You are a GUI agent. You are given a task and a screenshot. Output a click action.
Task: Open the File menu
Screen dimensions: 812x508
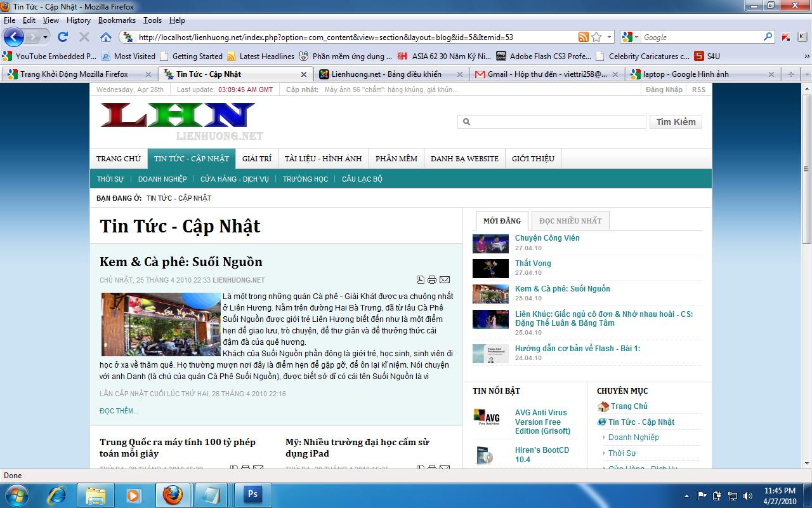click(10, 20)
